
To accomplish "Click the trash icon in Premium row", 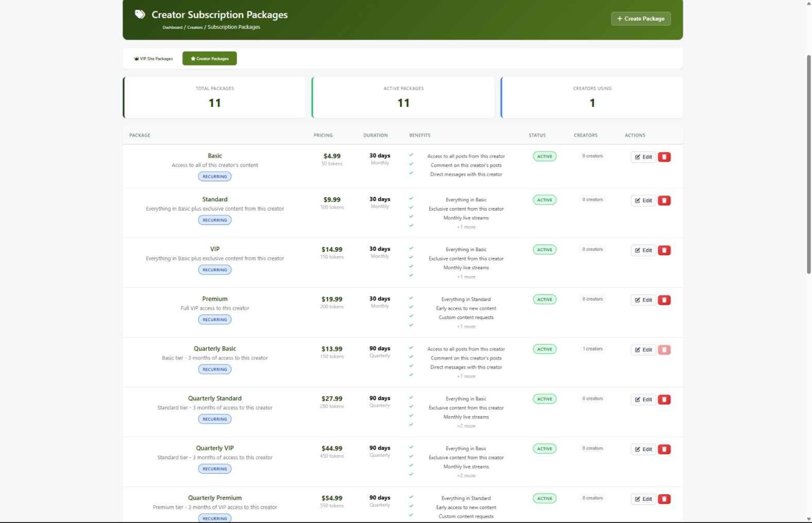I will point(664,300).
